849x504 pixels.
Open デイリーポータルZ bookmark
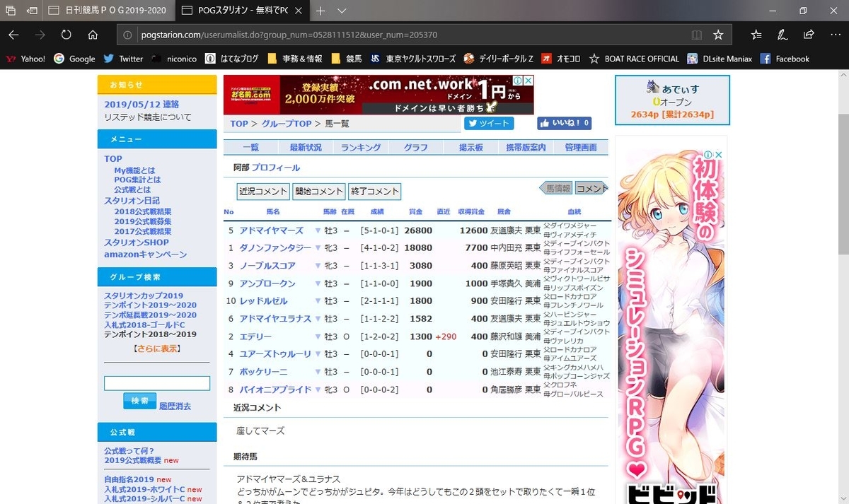[x=499, y=59]
